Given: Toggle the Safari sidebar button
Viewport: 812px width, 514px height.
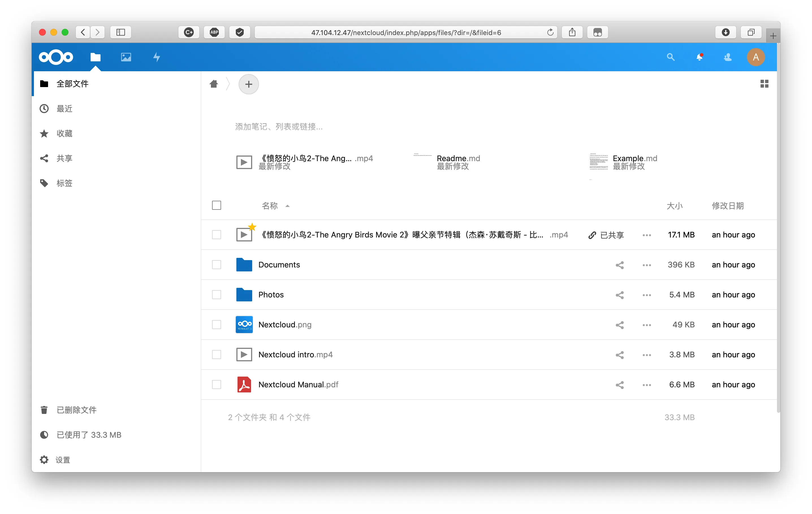Looking at the screenshot, I should coord(121,33).
